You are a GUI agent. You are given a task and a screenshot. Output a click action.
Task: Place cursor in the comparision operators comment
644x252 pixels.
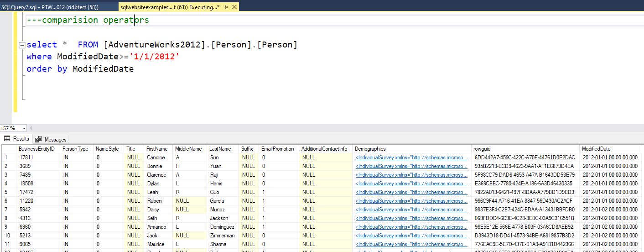(88, 20)
